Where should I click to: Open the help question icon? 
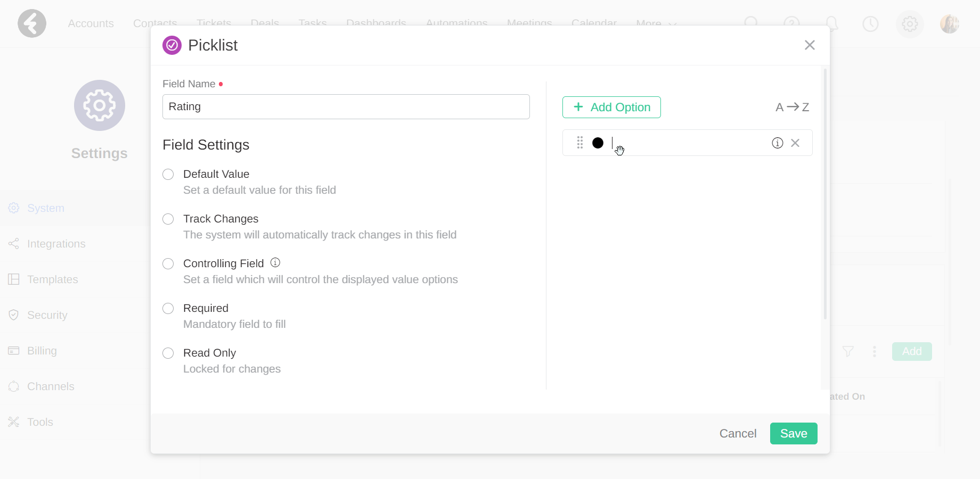[791, 23]
